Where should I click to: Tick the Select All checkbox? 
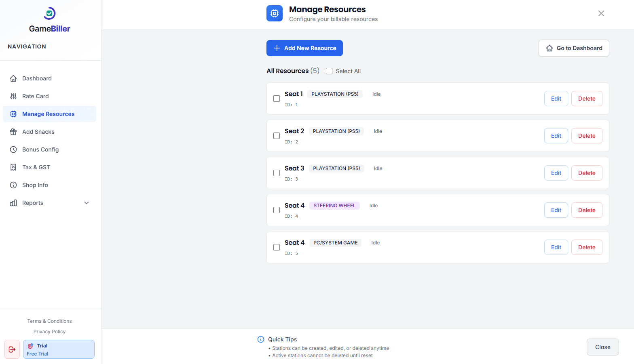[329, 71]
